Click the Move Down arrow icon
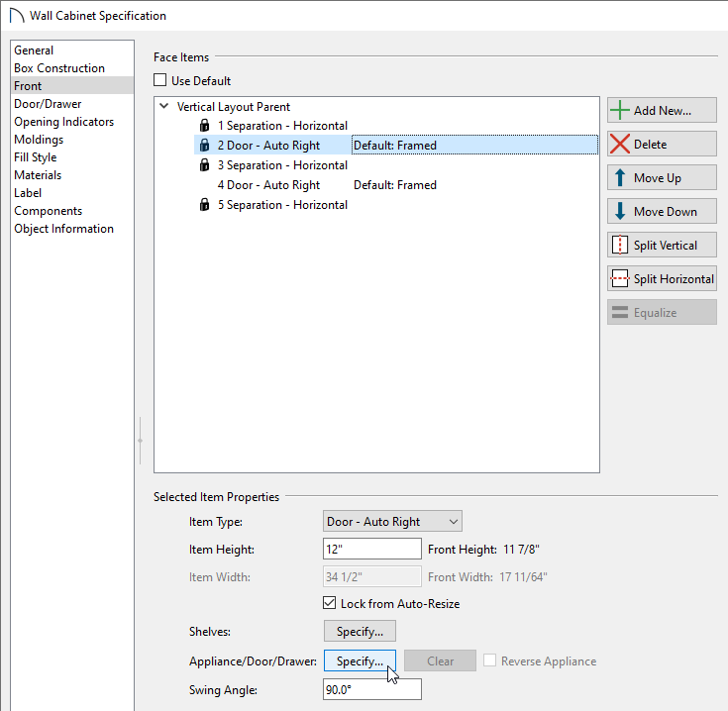The image size is (728, 711). 620,211
